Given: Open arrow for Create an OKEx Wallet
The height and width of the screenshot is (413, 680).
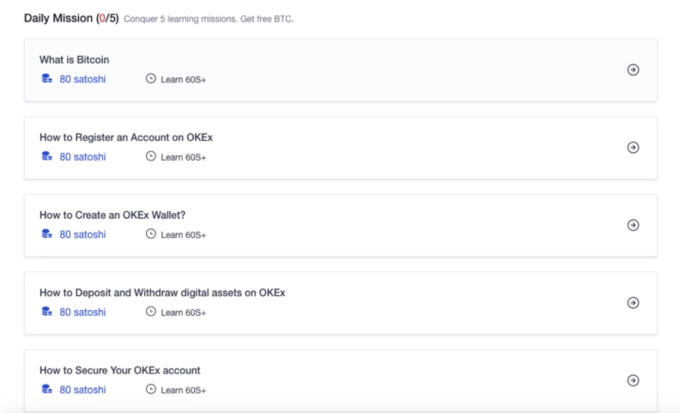Looking at the screenshot, I should pos(633,225).
